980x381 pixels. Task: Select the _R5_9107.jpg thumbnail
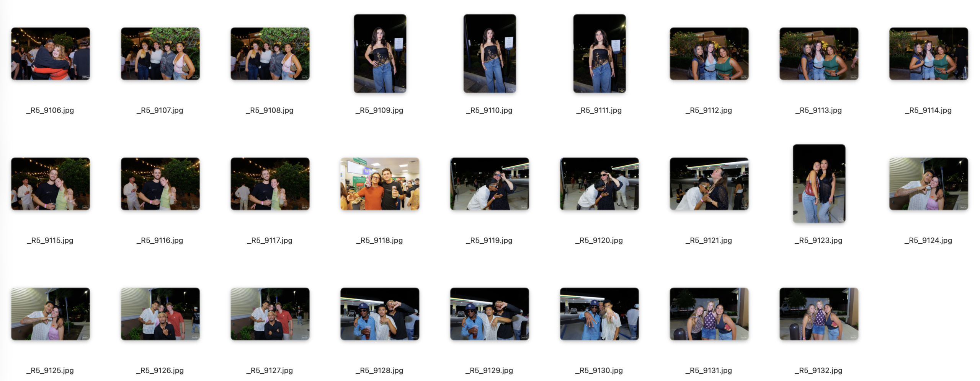[x=160, y=54]
